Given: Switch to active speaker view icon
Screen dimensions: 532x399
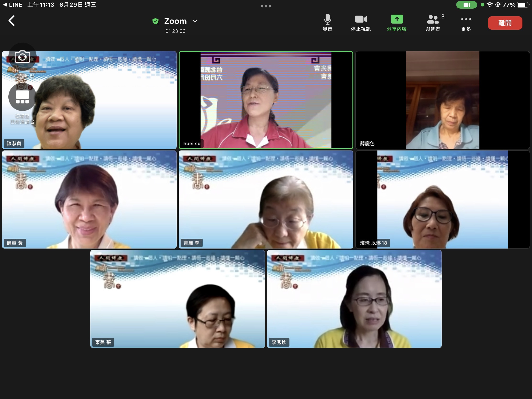Looking at the screenshot, I should tap(22, 97).
